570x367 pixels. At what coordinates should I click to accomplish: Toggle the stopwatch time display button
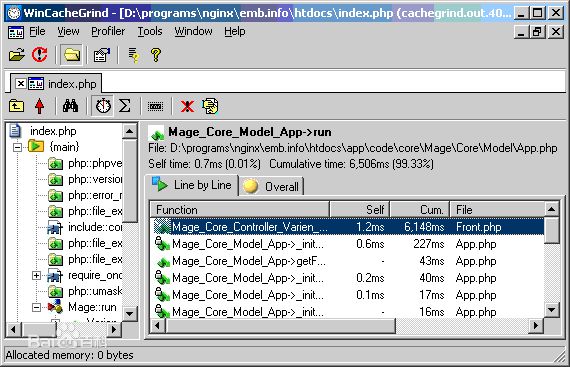point(103,106)
